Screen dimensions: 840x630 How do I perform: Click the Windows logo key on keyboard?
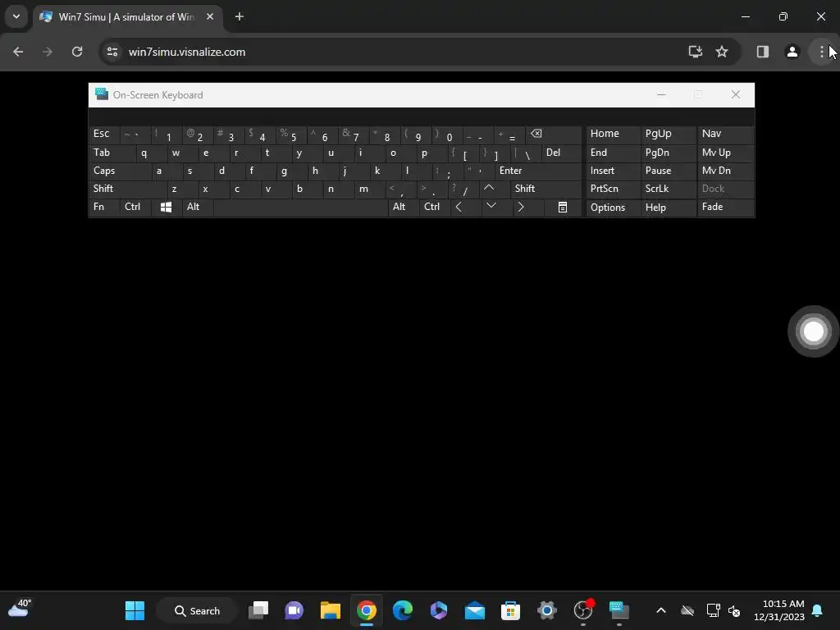pos(166,208)
